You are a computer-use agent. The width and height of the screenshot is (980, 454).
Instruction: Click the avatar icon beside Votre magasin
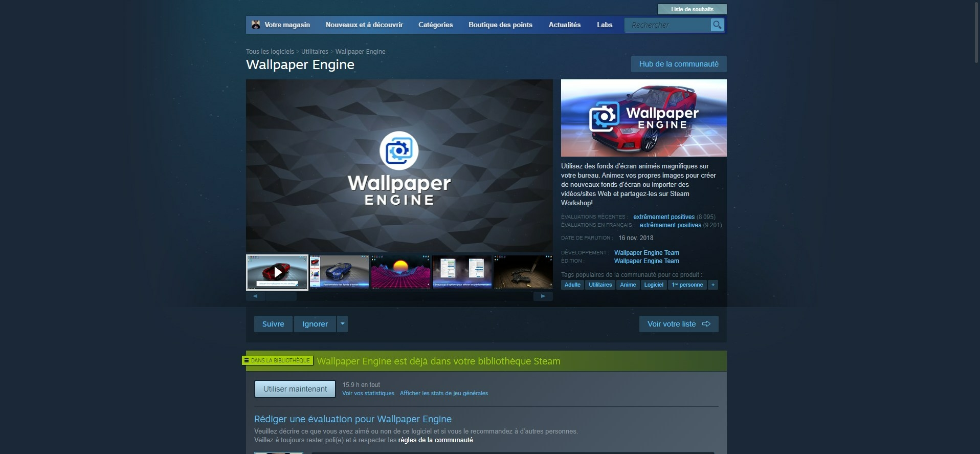point(256,25)
